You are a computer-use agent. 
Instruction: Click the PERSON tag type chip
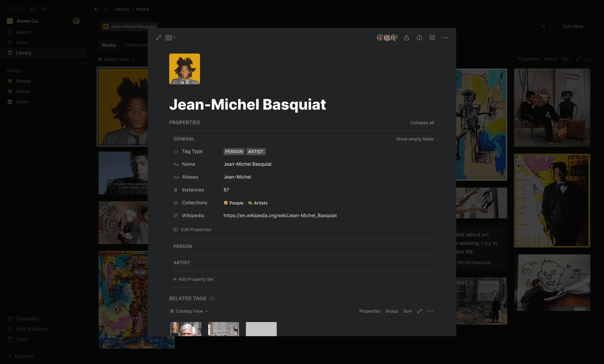pos(234,151)
